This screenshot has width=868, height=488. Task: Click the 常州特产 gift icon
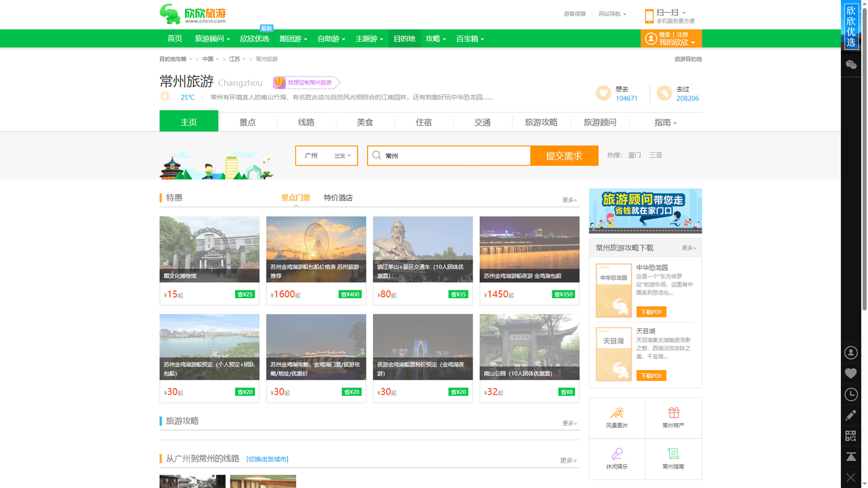point(673,413)
